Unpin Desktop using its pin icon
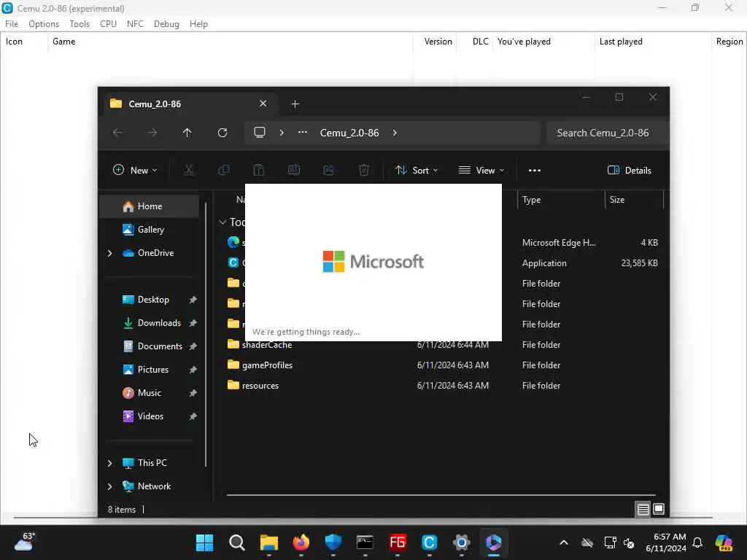The image size is (747, 560). [x=193, y=300]
